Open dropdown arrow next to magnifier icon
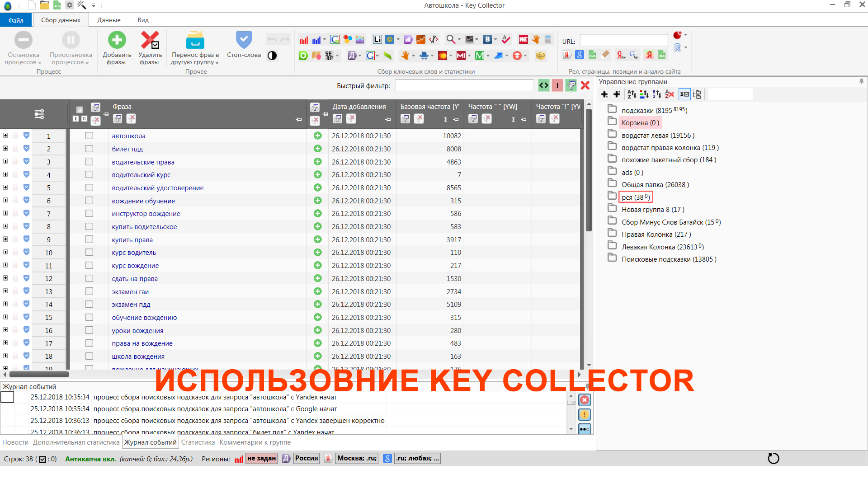The height and width of the screenshot is (488, 868). point(459,40)
